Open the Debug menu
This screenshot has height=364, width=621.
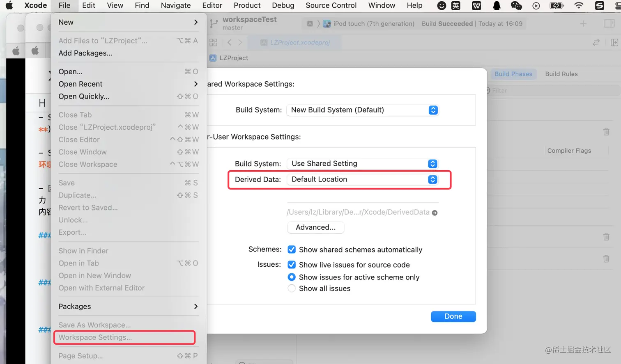point(283,5)
